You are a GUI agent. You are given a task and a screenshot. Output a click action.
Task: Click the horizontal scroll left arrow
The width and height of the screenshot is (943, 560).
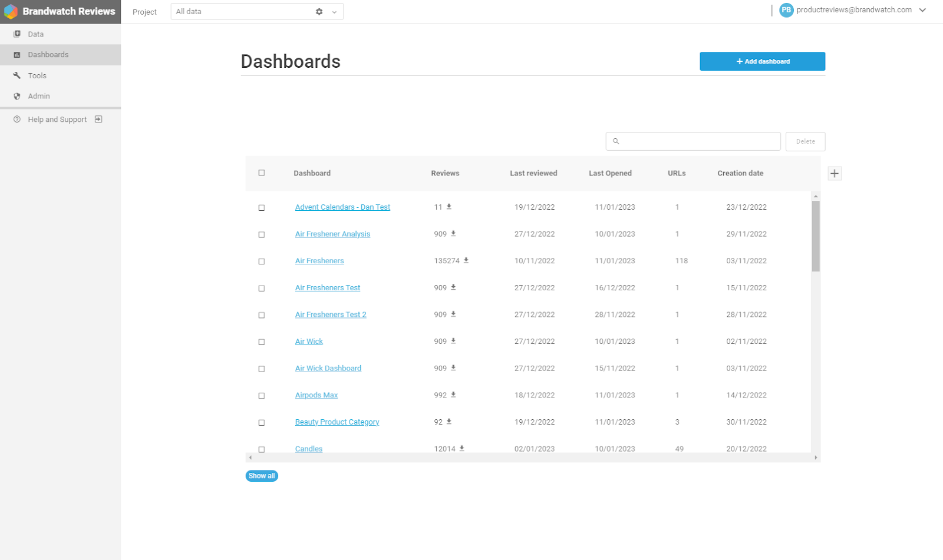point(250,458)
